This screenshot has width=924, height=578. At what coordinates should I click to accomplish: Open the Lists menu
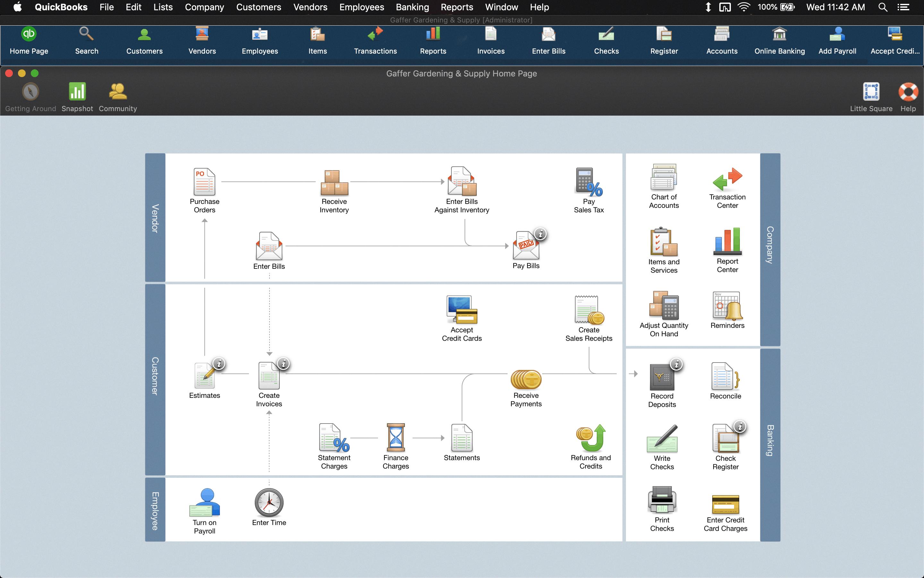[x=163, y=7]
